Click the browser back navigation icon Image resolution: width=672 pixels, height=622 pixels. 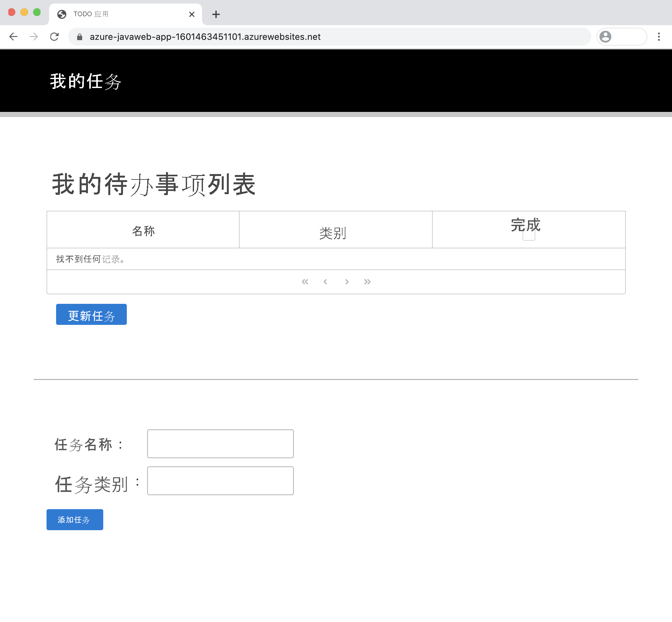(14, 36)
